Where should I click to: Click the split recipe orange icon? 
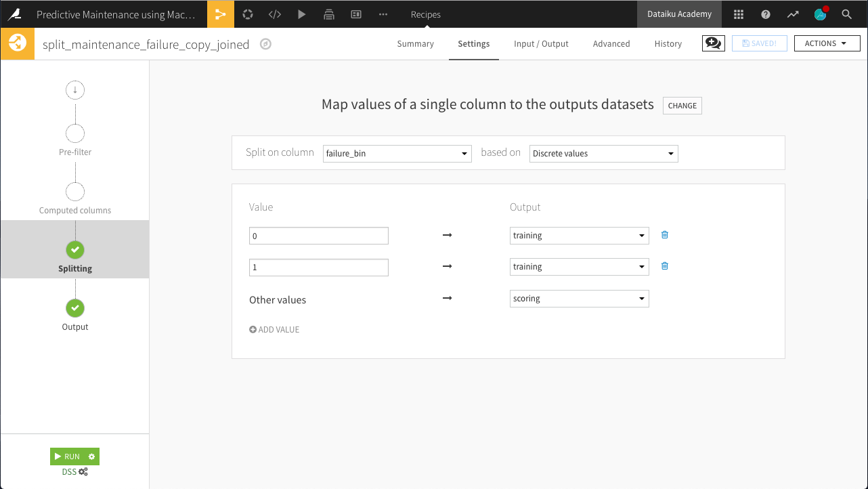pos(18,44)
